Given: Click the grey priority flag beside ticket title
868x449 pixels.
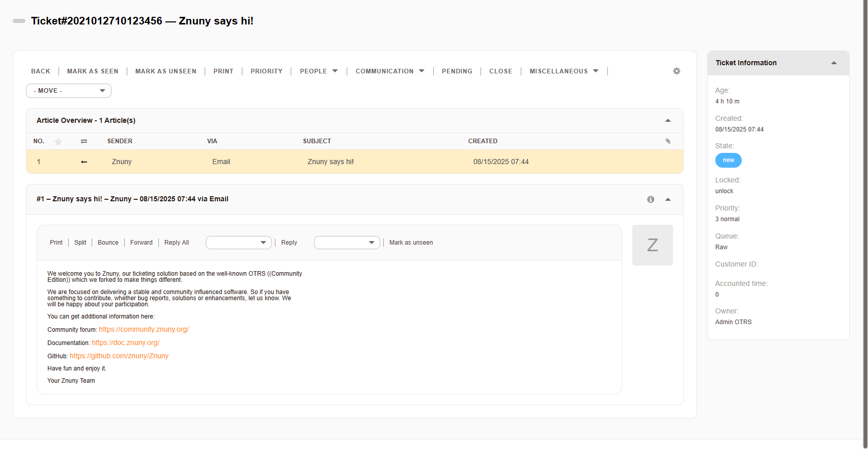Looking at the screenshot, I should tap(19, 21).
